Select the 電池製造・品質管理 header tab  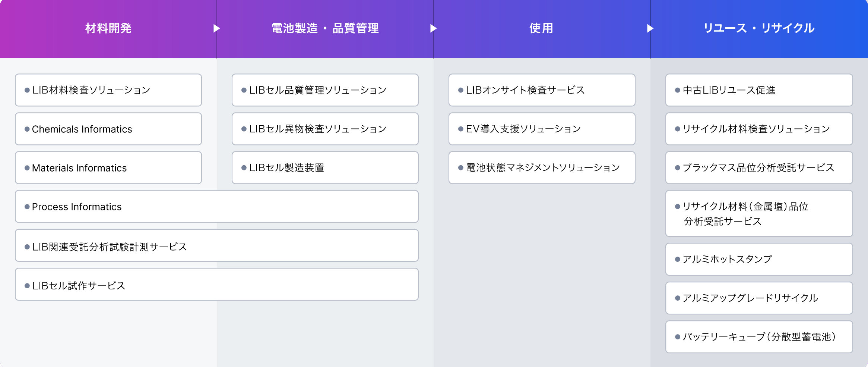pos(325,28)
